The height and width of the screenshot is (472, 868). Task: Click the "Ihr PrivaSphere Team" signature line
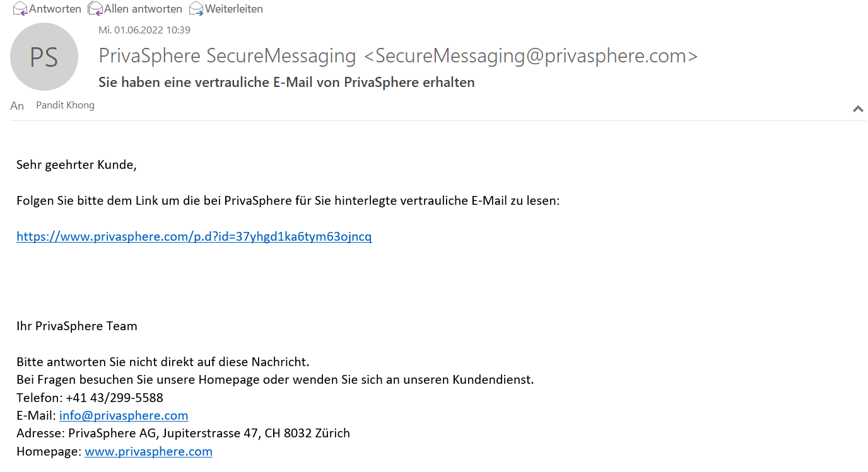pyautogui.click(x=76, y=326)
